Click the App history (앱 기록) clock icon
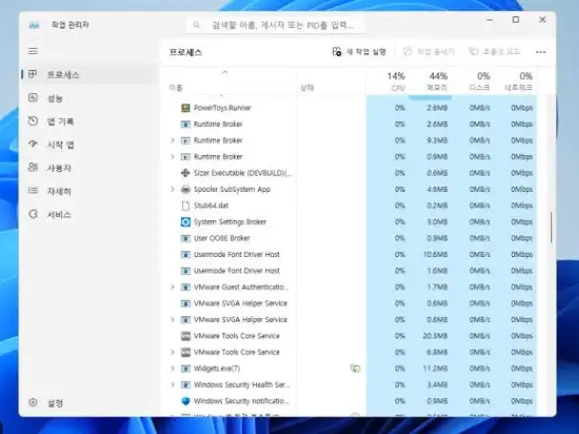The height and width of the screenshot is (434, 579). tap(33, 121)
